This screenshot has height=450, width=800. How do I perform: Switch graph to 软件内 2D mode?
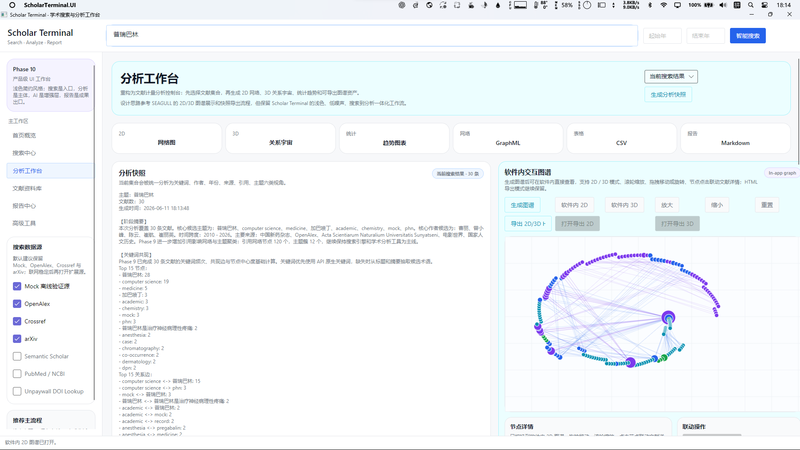coord(574,205)
